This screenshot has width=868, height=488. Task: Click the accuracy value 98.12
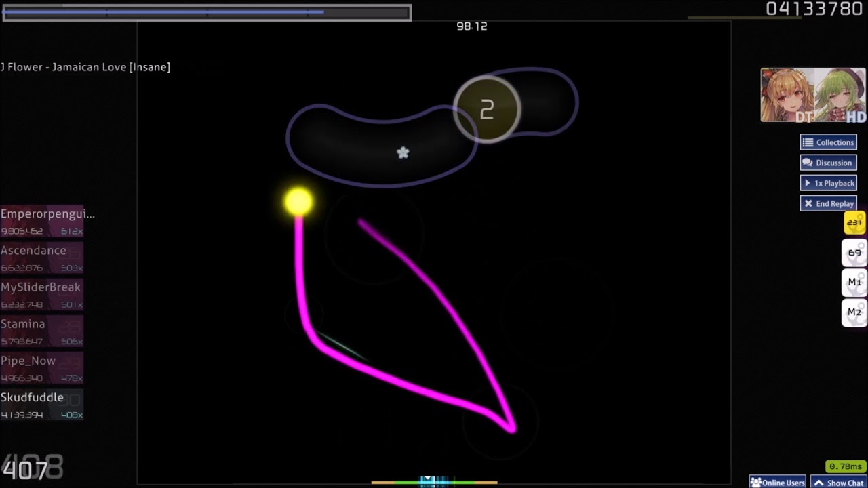pos(472,26)
